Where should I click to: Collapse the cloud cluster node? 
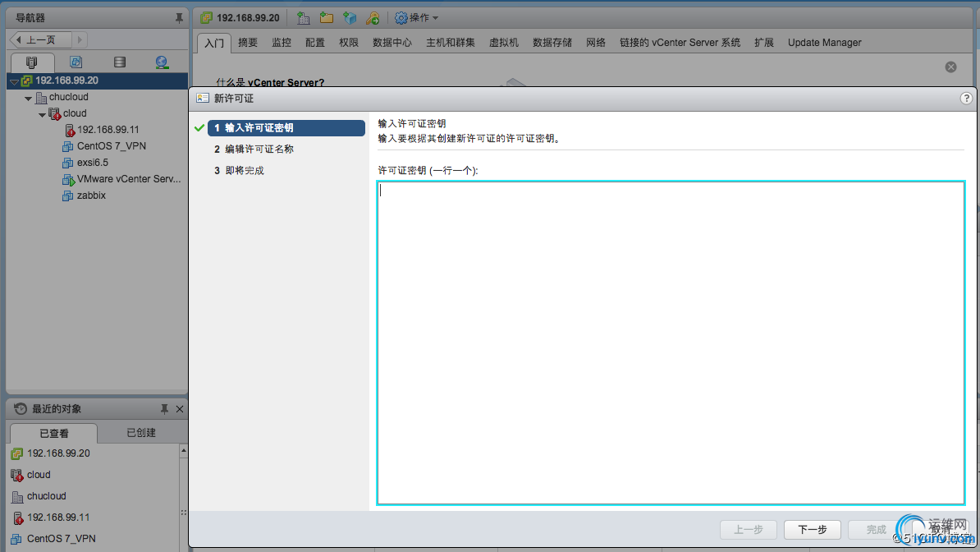[x=42, y=114]
